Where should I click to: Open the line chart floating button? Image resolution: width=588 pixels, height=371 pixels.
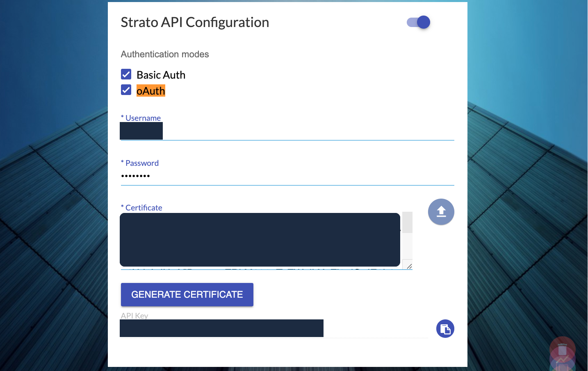point(562,359)
